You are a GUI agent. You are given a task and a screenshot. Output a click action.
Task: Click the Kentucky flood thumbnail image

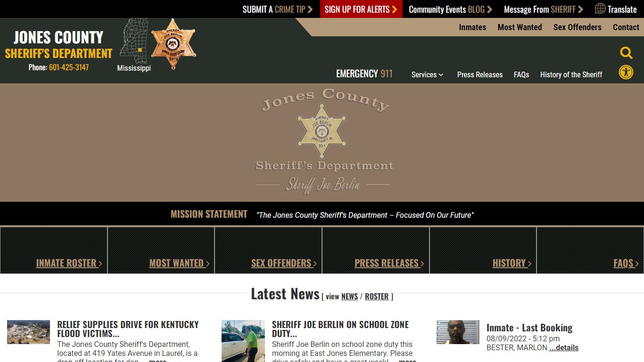tap(28, 332)
